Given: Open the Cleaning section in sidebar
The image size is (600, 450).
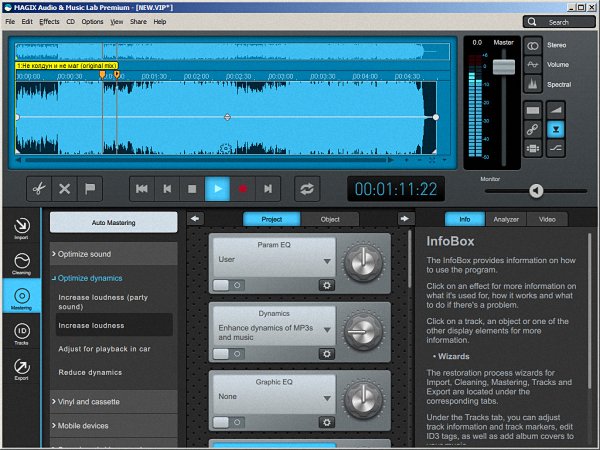Looking at the screenshot, I should [21, 262].
